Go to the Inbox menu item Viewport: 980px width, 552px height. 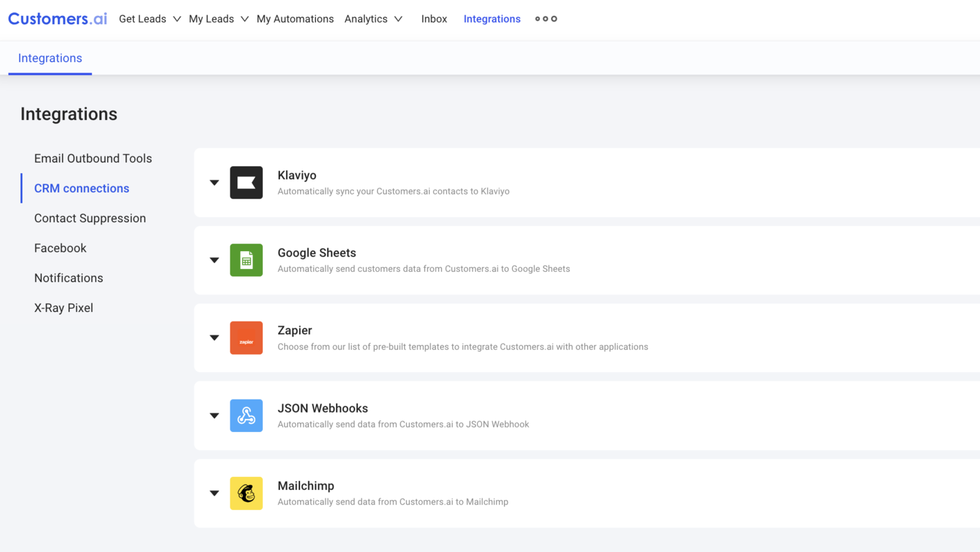pyautogui.click(x=434, y=19)
